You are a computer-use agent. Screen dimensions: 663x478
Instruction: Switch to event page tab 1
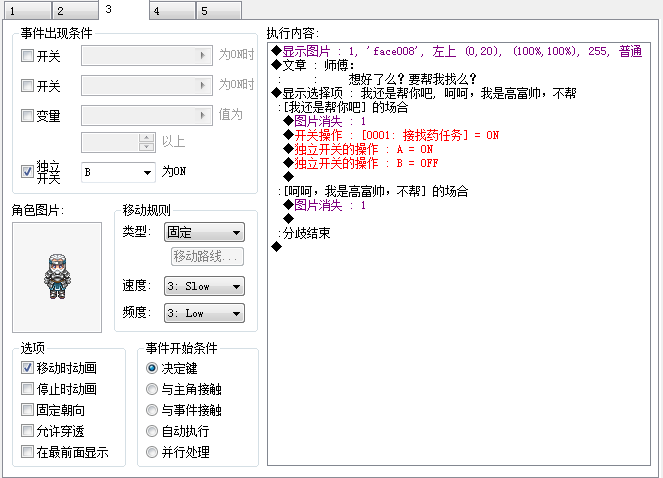tap(28, 11)
